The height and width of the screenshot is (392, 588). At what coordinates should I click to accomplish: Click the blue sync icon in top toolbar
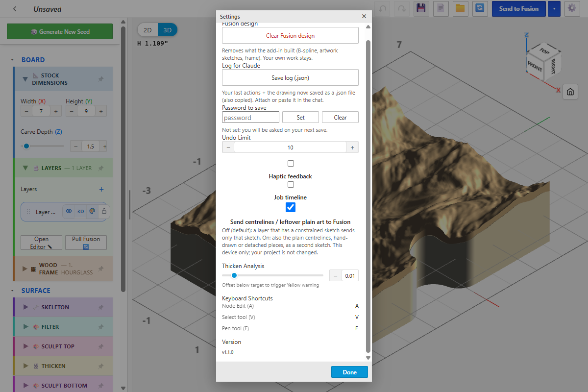[x=480, y=8]
